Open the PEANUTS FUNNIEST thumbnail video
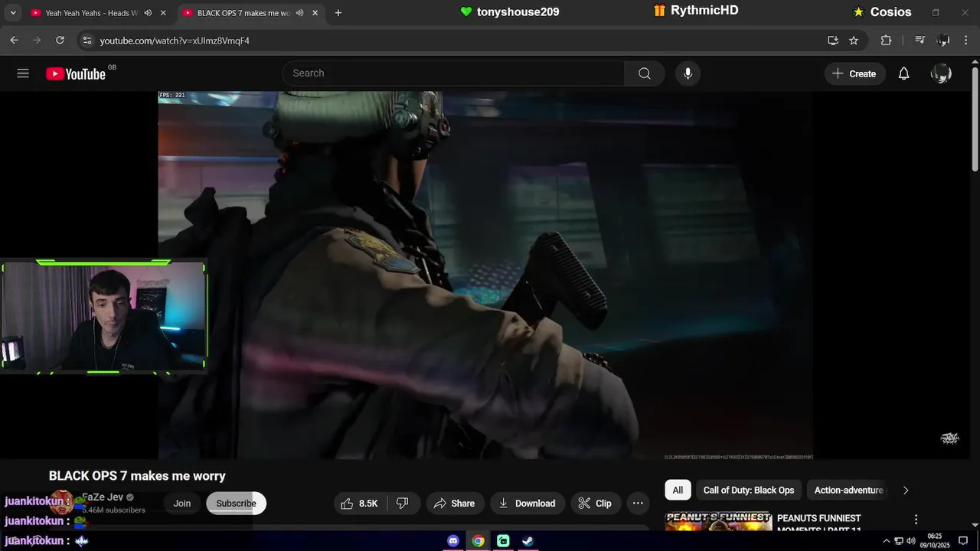980x551 pixels. pyautogui.click(x=718, y=521)
